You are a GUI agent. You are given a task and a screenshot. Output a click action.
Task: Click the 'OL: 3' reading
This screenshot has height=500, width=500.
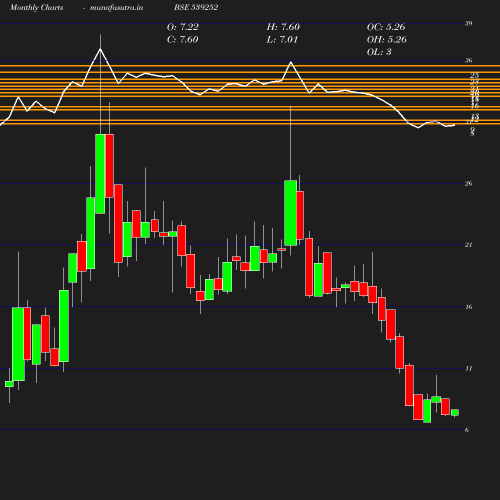pos(379,52)
